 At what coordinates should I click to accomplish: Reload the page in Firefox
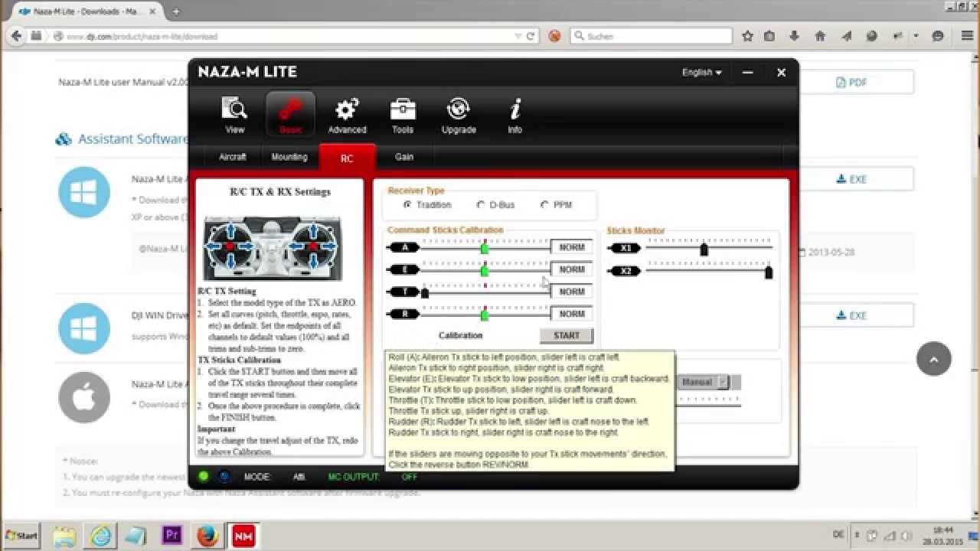(x=531, y=36)
